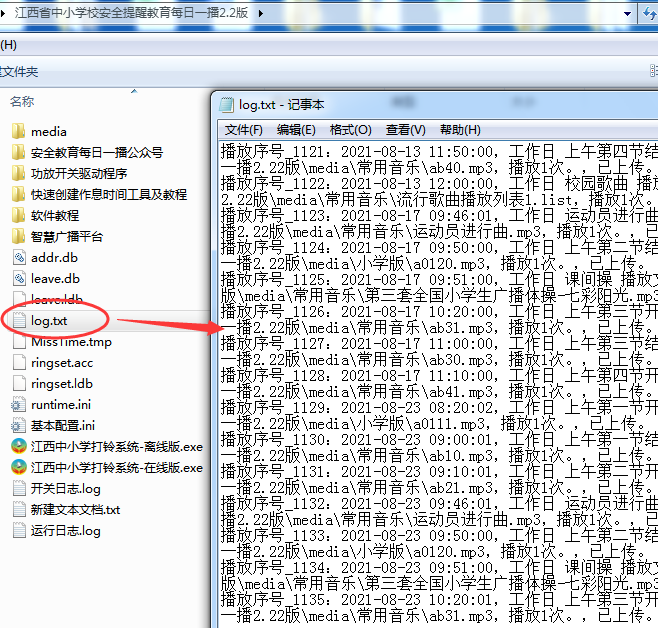Select 江西中小学打铃系统-离线版.exe icon

coord(18,447)
